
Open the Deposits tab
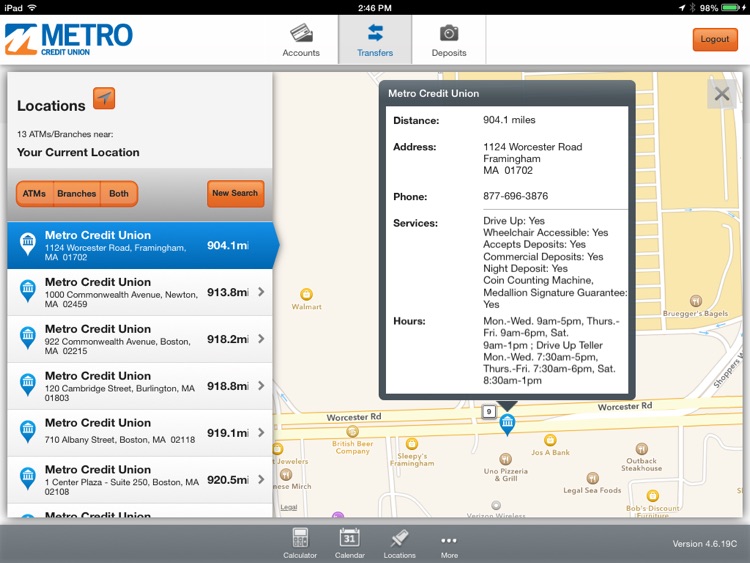[x=449, y=40]
